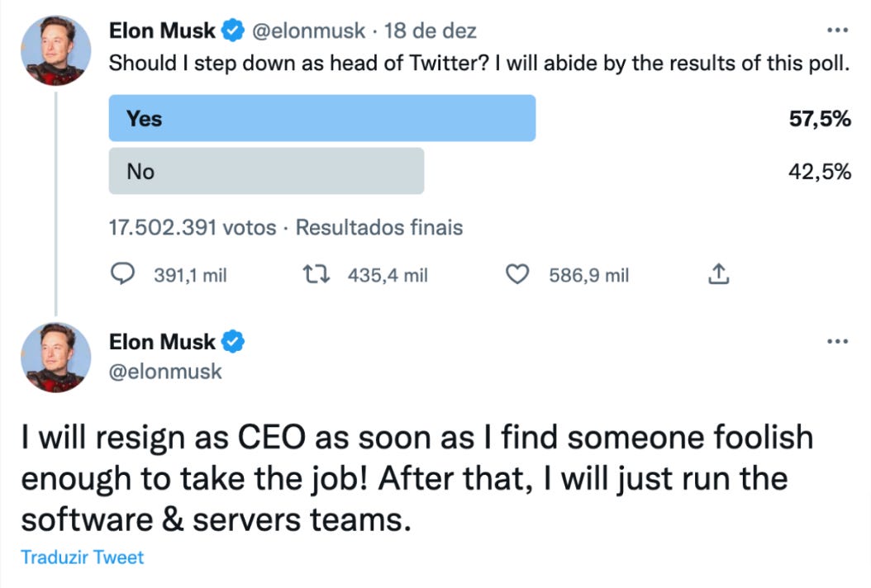The width and height of the screenshot is (871, 588).
Task: Click the @elonmusk handle below second name
Action: pyautogui.click(x=165, y=372)
